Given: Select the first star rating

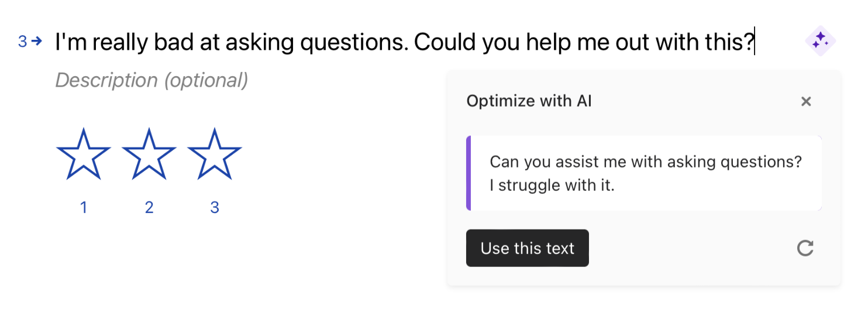Looking at the screenshot, I should coord(84,153).
